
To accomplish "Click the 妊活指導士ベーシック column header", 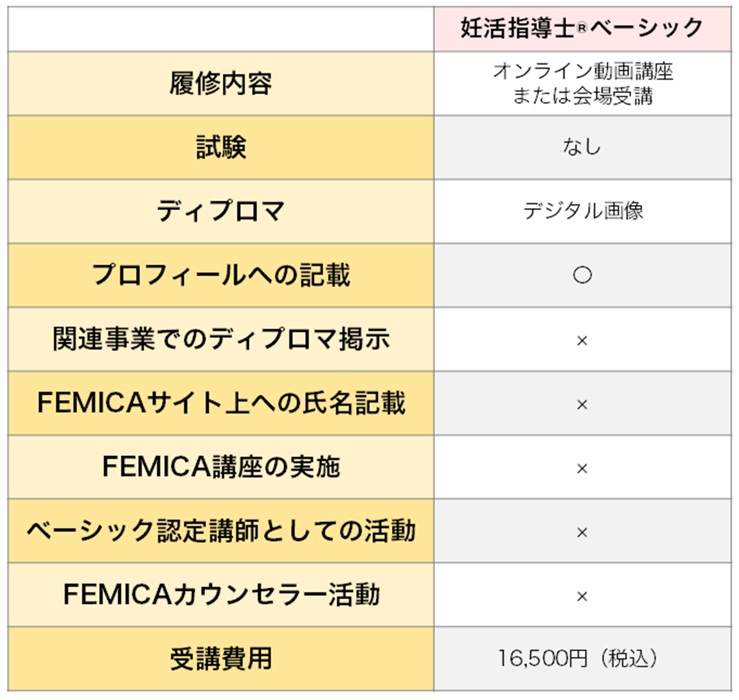I will coord(582,28).
